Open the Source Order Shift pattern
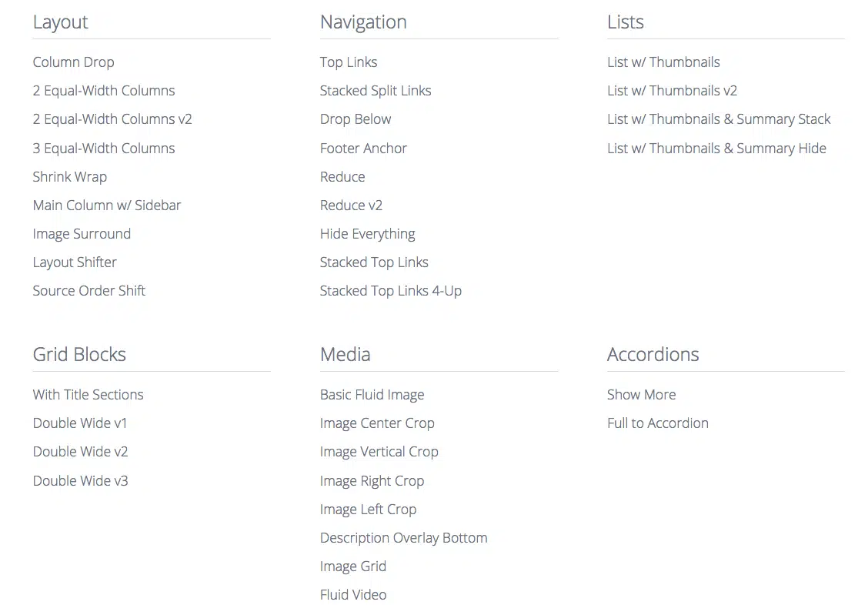This screenshot has height=605, width=868. [88, 291]
